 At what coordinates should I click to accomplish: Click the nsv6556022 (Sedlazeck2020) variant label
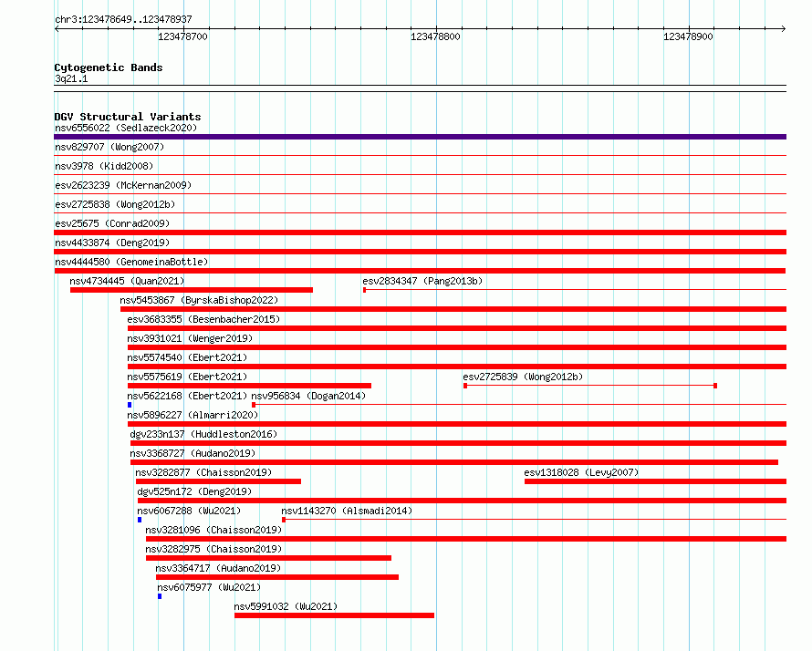click(126, 128)
